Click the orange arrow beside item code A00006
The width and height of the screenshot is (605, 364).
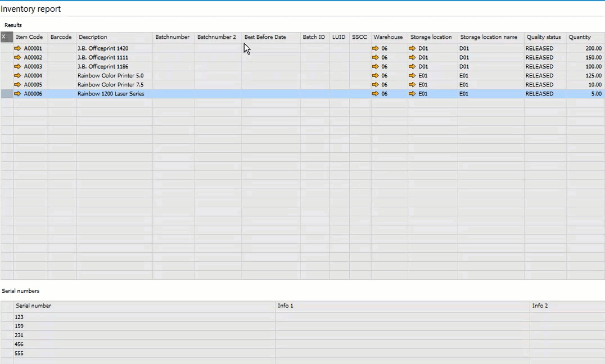click(x=17, y=94)
